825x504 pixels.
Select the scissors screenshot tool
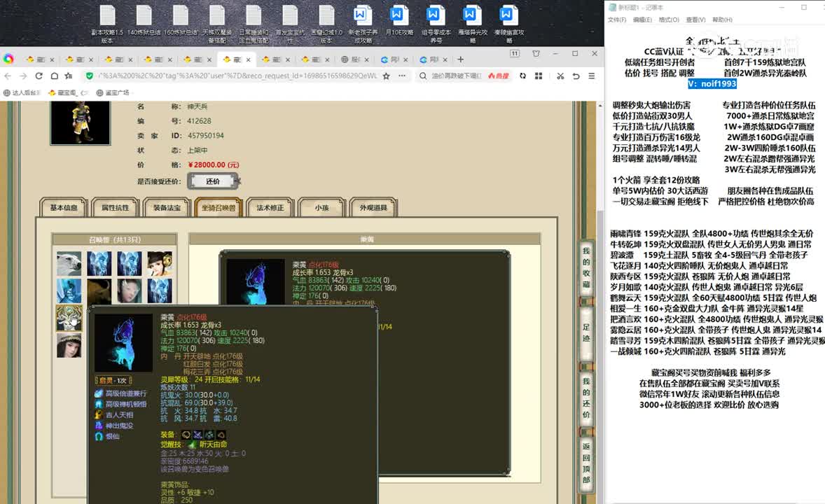[560, 76]
